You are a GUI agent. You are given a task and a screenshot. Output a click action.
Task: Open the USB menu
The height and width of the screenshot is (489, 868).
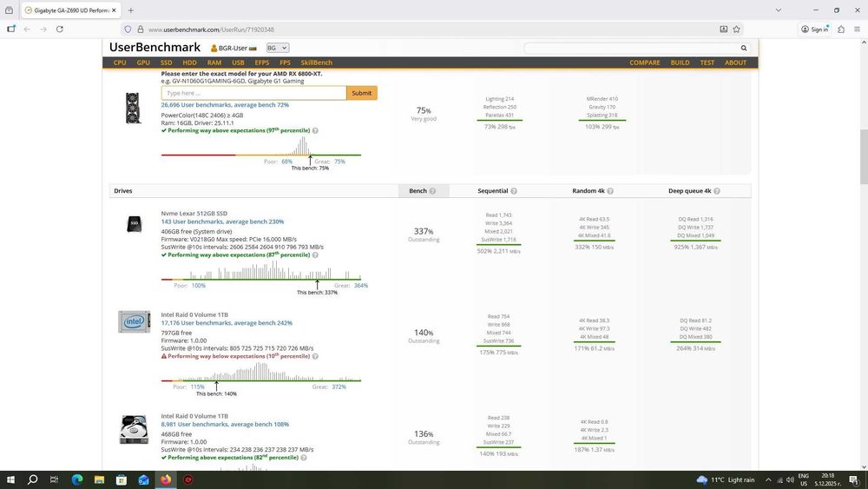point(238,63)
